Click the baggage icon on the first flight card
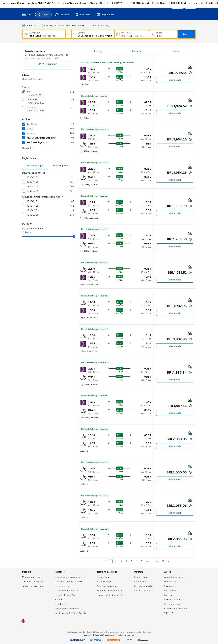The image size is (218, 644). (190, 67)
